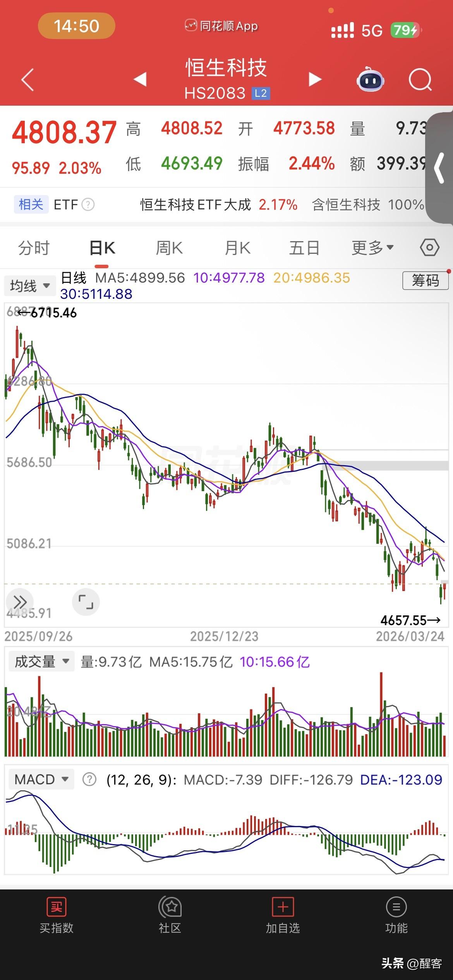Tap the MA30 value 30:5114.88
This screenshot has width=453, height=980.
pos(96,294)
